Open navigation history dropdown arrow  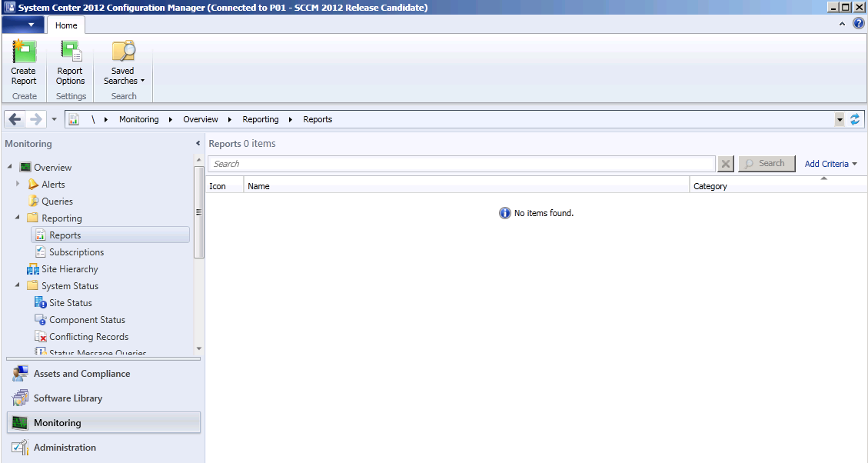click(x=54, y=119)
